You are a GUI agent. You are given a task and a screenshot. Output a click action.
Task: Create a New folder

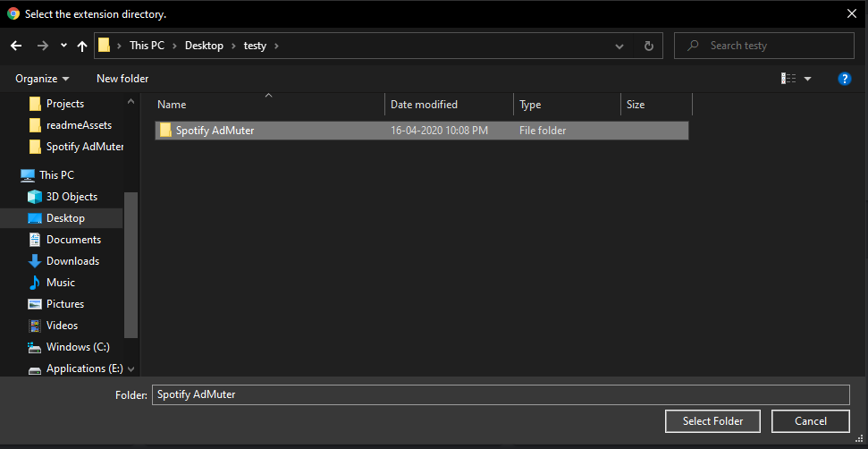pyautogui.click(x=122, y=79)
